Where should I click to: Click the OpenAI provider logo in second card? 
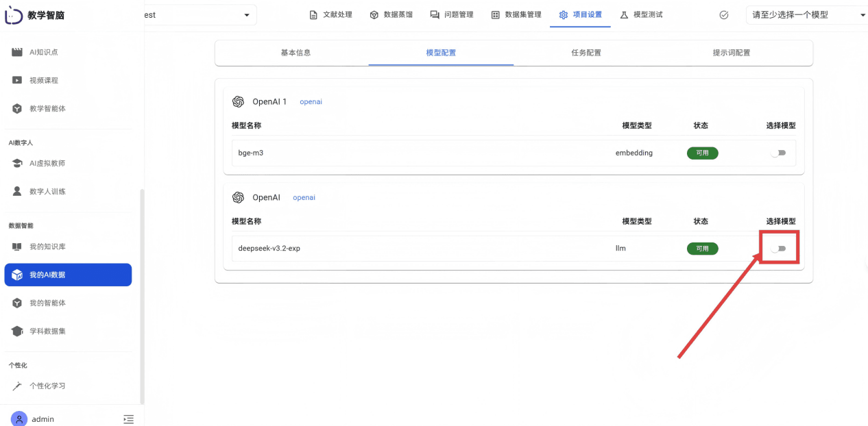[x=238, y=197]
